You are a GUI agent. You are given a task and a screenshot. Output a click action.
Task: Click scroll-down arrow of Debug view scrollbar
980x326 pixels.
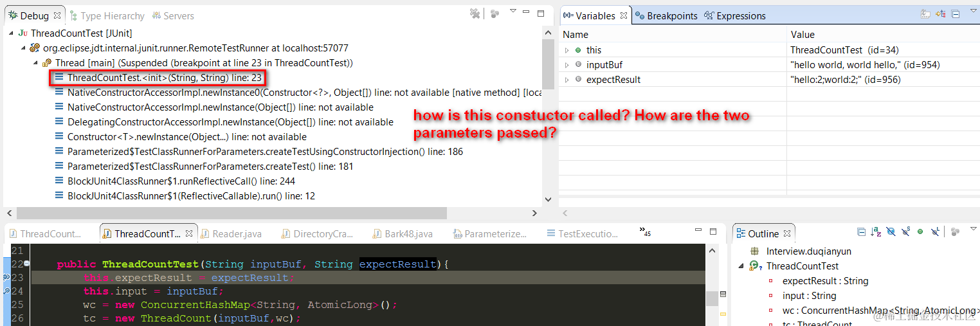pos(548,200)
